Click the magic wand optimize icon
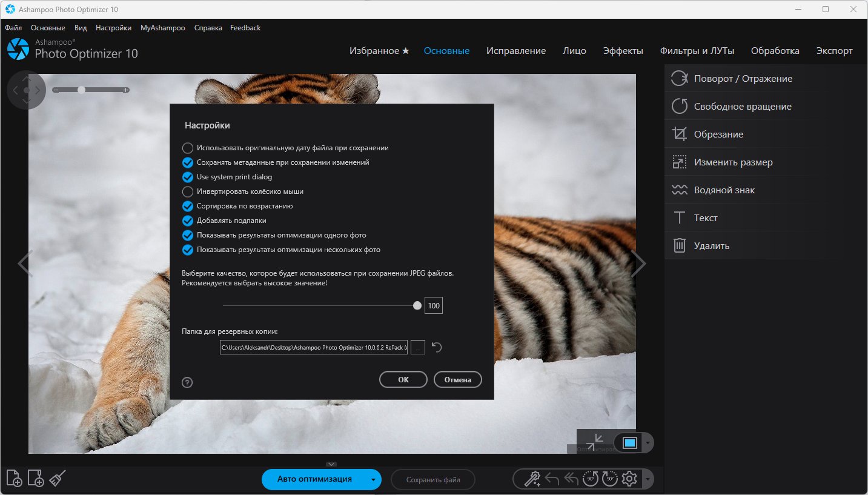This screenshot has width=868, height=495. pyautogui.click(x=532, y=479)
